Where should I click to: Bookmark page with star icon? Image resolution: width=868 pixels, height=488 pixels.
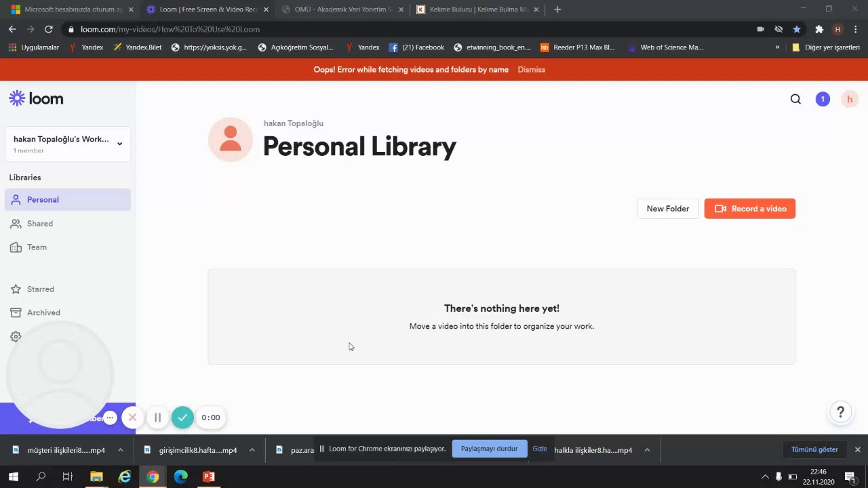coord(797,29)
